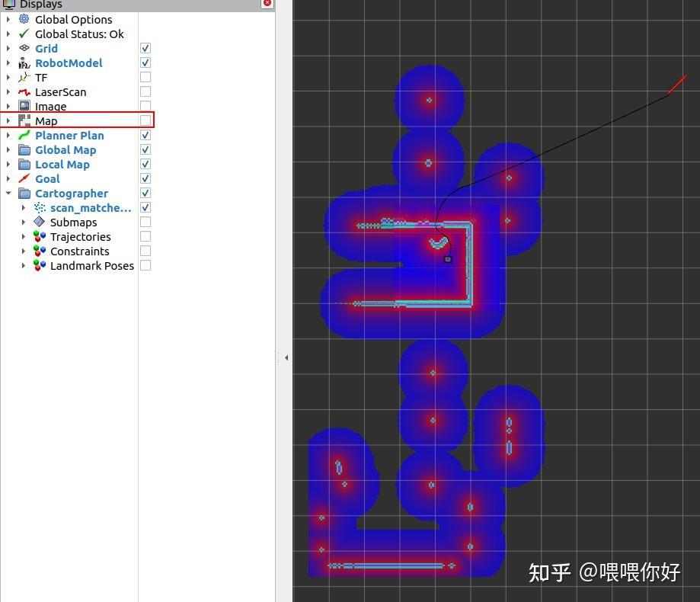The image size is (700, 602).
Task: Enable the Map display checkbox
Action: (x=144, y=120)
